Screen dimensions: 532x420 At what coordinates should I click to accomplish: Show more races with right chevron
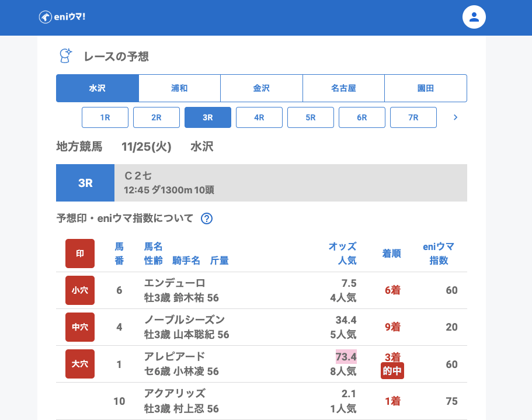pos(455,117)
